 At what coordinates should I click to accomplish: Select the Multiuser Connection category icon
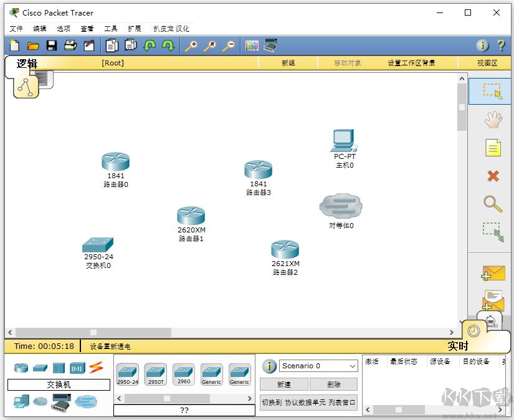point(86,402)
